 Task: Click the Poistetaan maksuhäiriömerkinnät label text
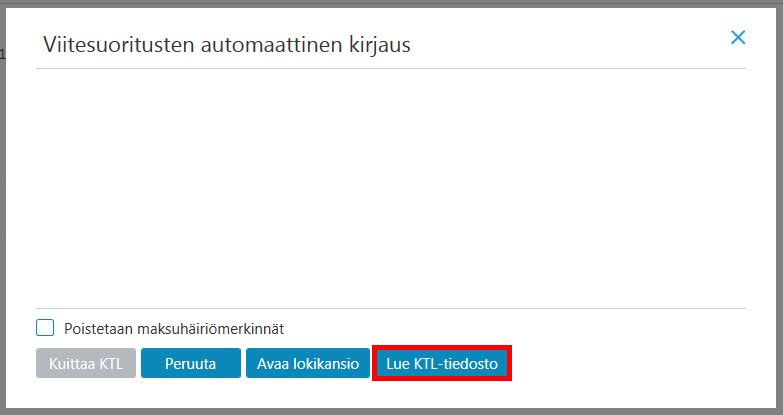pyautogui.click(x=174, y=329)
